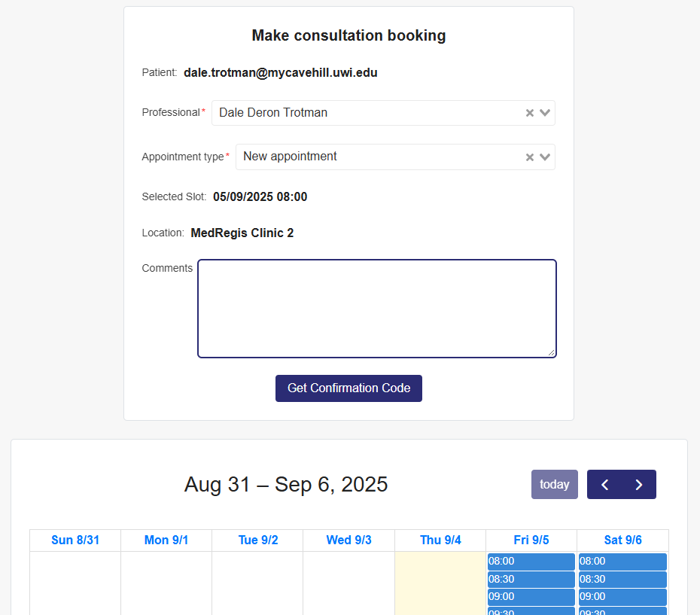Open the Appointment type dropdown arrow
700x615 pixels.
pos(546,157)
